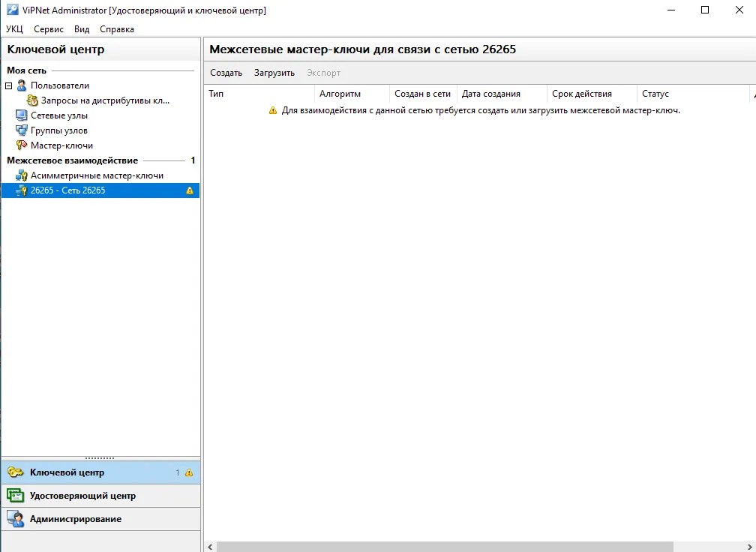Image resolution: width=756 pixels, height=552 pixels.
Task: Open the Вид menu
Action: pos(82,29)
